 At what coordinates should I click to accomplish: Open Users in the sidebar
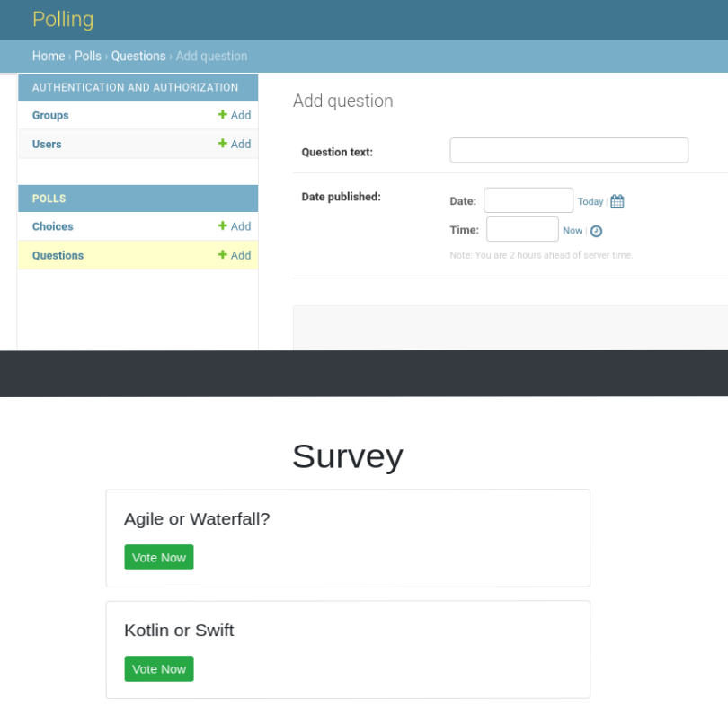pos(47,144)
